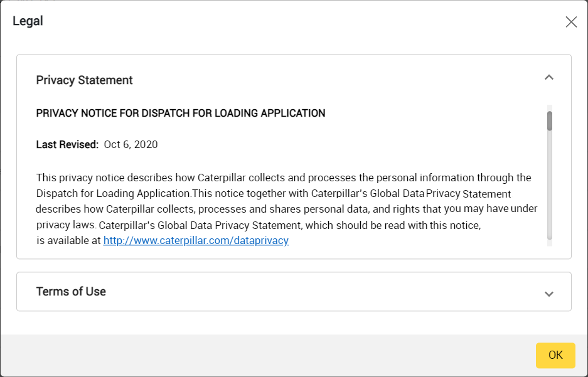Image resolution: width=588 pixels, height=377 pixels.
Task: Click empty space in Privacy Statement header row
Action: click(314, 80)
